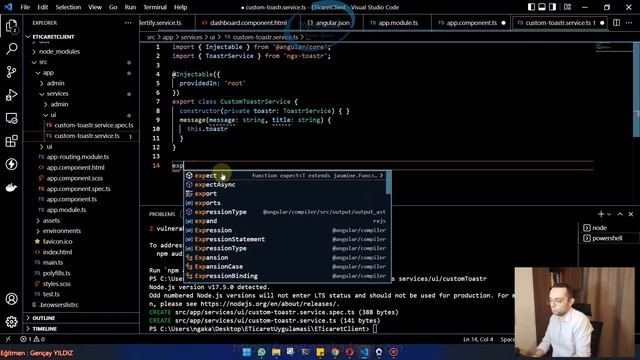Open the customize layout button

[x=567, y=7]
